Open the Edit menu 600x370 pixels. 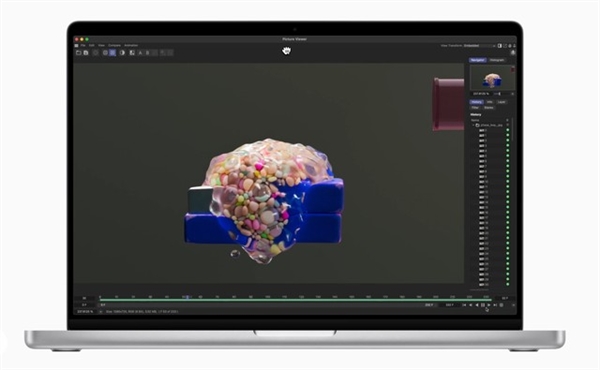pyautogui.click(x=92, y=46)
